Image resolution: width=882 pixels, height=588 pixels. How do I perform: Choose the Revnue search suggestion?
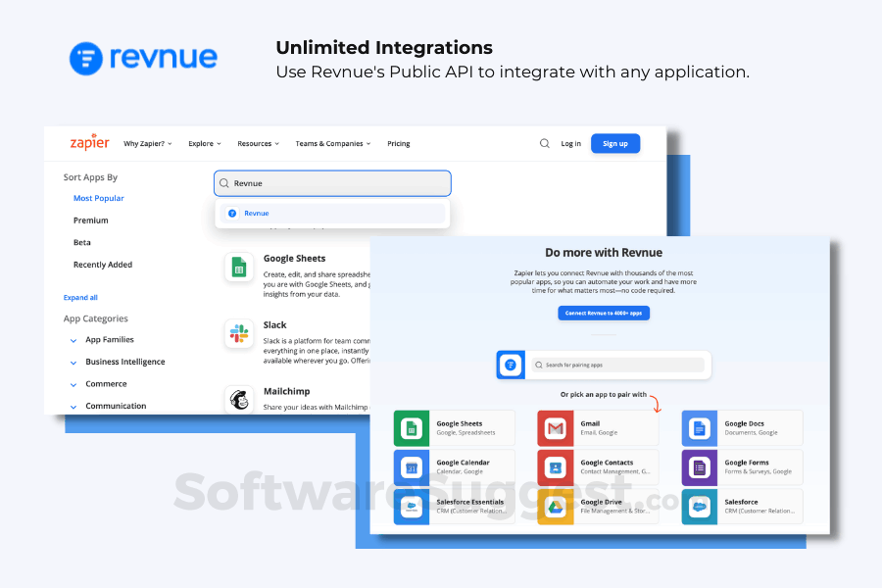pyautogui.click(x=332, y=214)
